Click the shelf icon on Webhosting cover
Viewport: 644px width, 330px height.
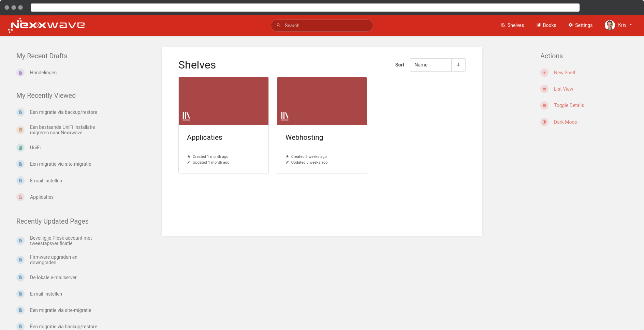[x=285, y=116]
